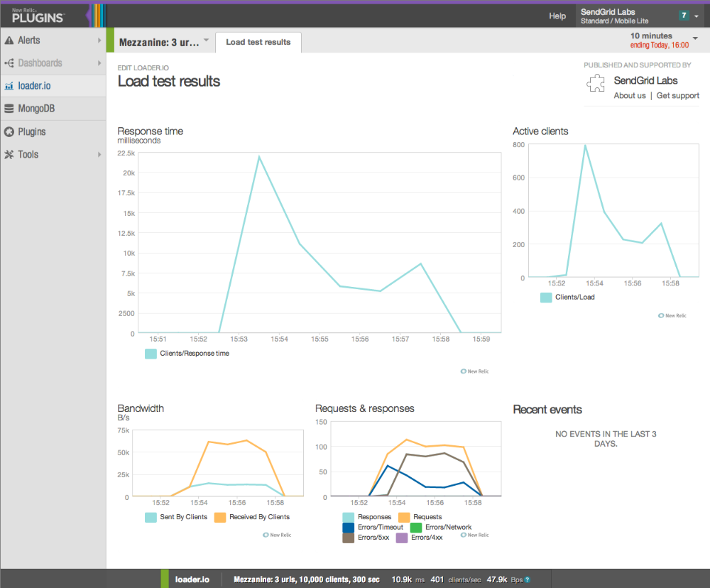This screenshot has width=710, height=588.
Task: Open the Help menu item
Action: point(557,16)
